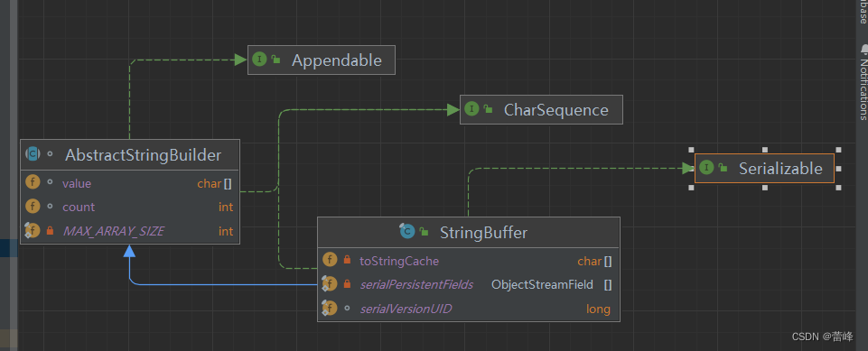Click the field icon next to MAX_ARRAY_SIZE
The image size is (868, 351).
click(33, 231)
